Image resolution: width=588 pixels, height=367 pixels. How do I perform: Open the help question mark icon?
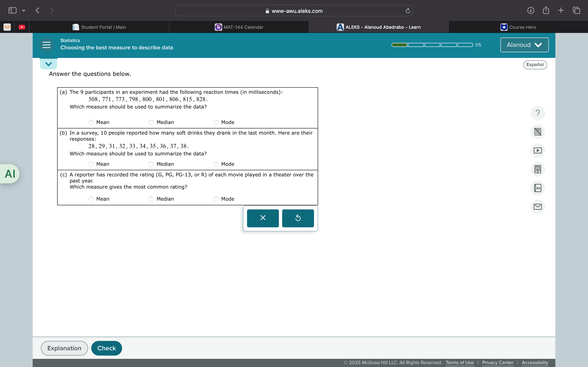click(x=537, y=113)
